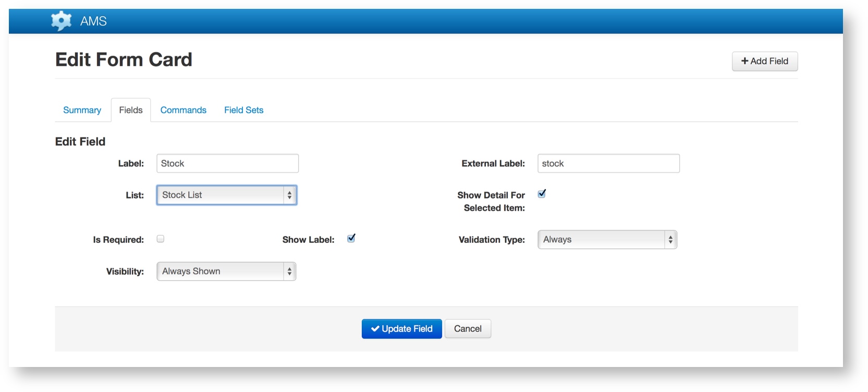Select the Fields tab
Screen dimensions: 868x392
click(x=131, y=110)
